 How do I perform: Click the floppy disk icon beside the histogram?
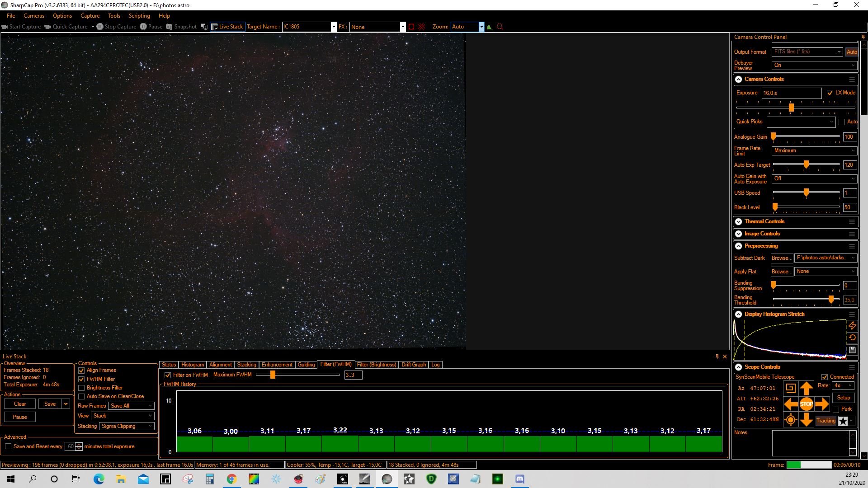852,350
